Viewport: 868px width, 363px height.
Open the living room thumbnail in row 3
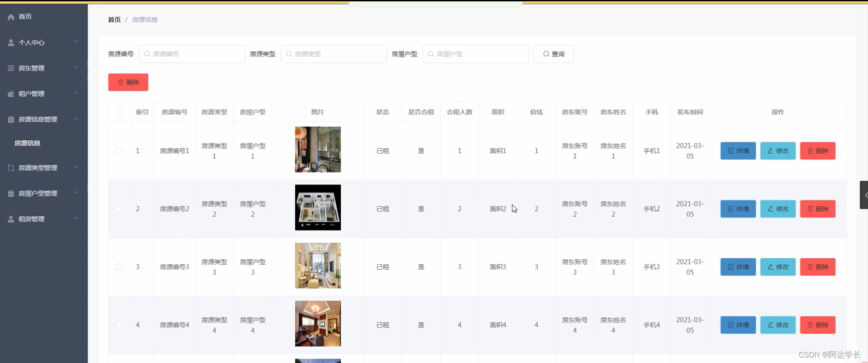pos(318,266)
